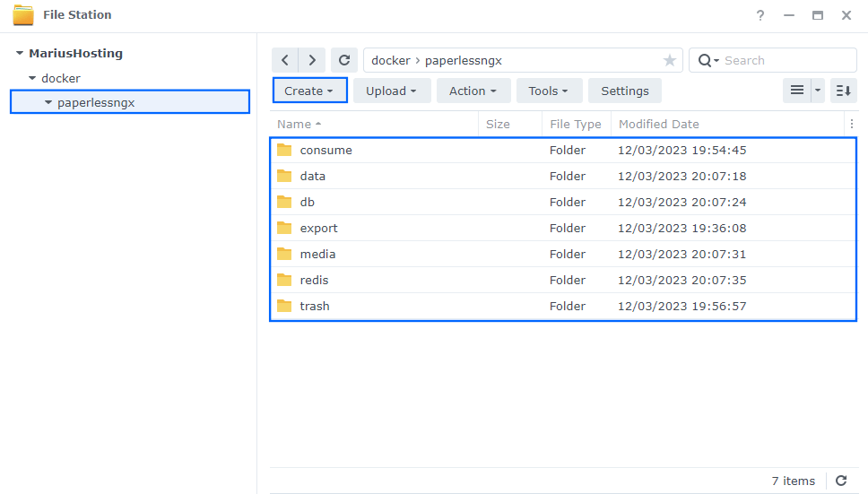The height and width of the screenshot is (494, 868).
Task: Open the column options three-dot menu
Action: point(851,124)
